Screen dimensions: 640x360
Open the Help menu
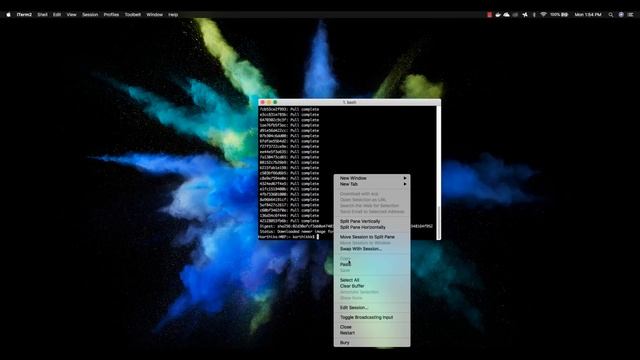tap(173, 14)
